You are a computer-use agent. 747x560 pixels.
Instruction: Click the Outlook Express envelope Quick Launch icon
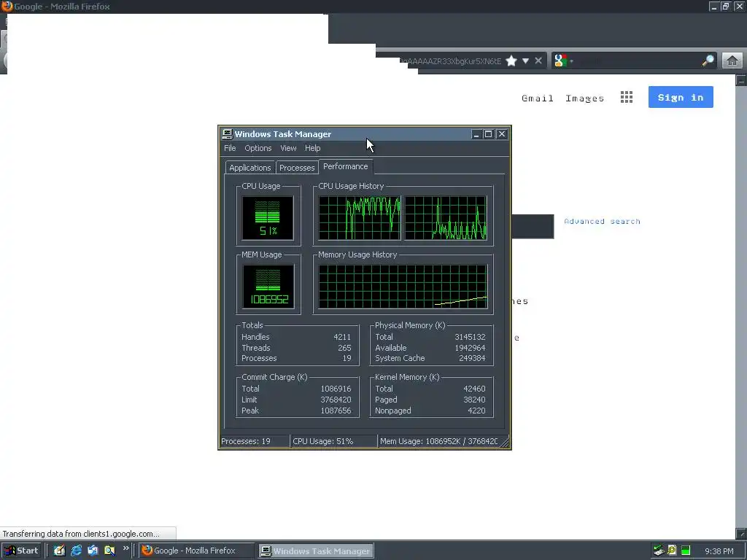click(93, 551)
